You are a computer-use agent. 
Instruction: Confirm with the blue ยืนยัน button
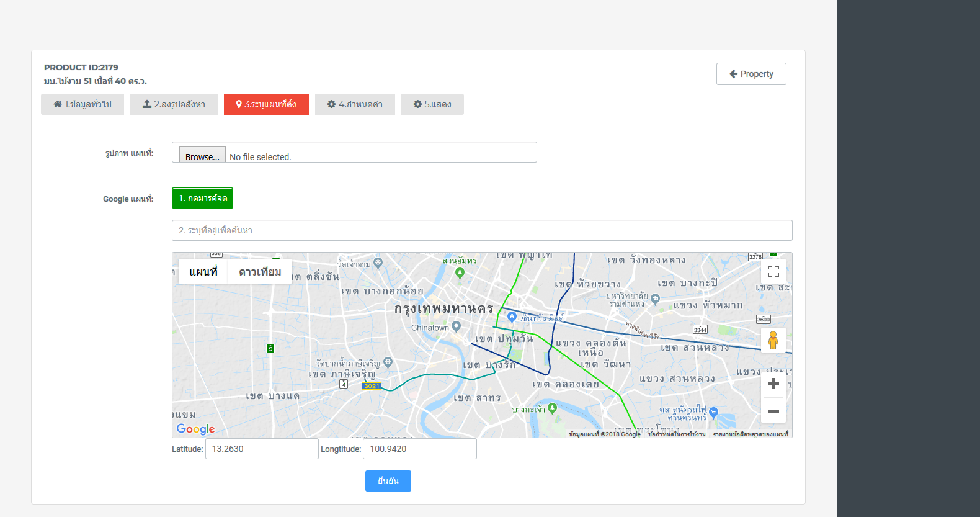[388, 481]
